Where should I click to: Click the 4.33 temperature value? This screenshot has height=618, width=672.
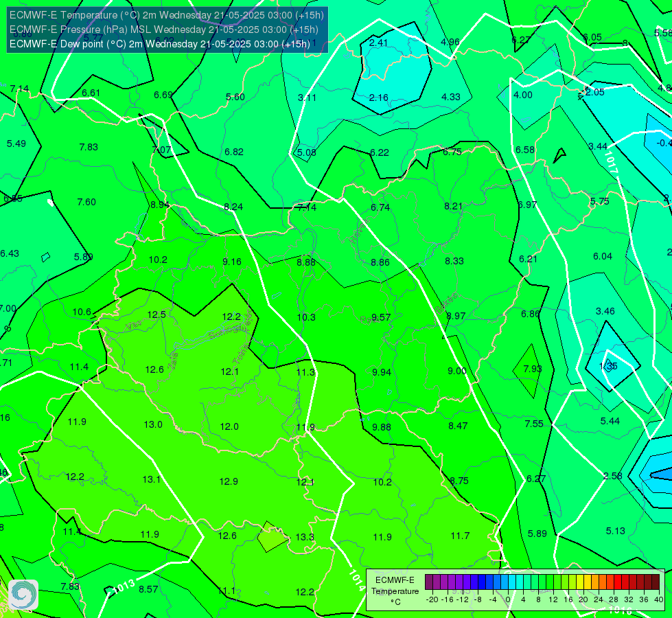point(451,98)
